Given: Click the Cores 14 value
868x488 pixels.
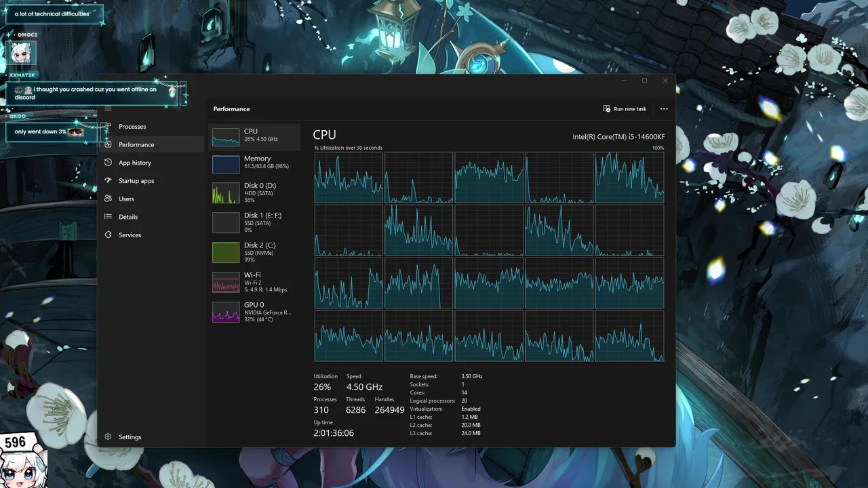Looking at the screenshot, I should pyautogui.click(x=464, y=392).
